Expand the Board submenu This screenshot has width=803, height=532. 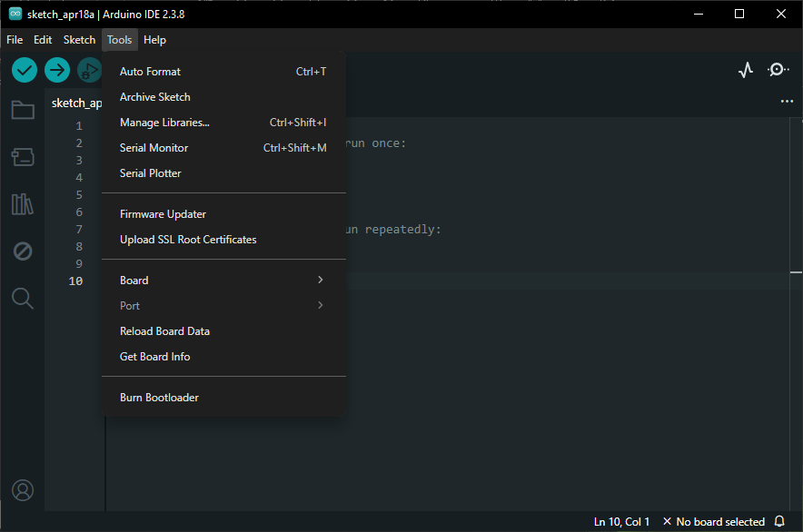pyautogui.click(x=223, y=281)
